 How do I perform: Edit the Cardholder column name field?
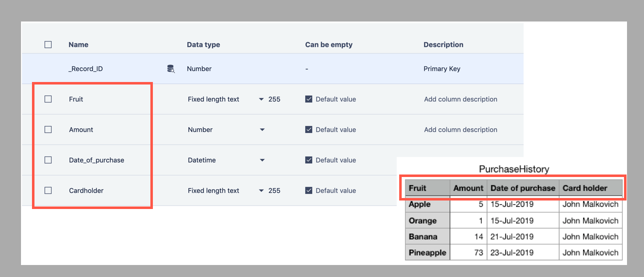(86, 190)
